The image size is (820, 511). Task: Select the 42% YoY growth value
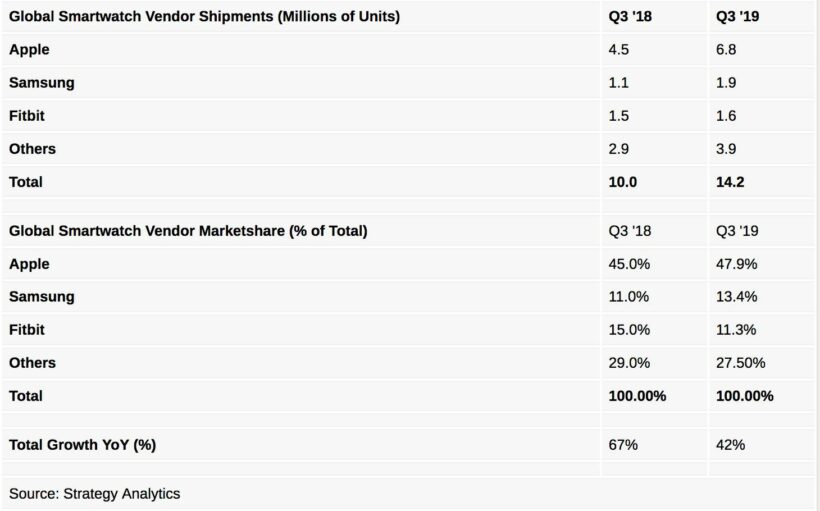point(731,445)
